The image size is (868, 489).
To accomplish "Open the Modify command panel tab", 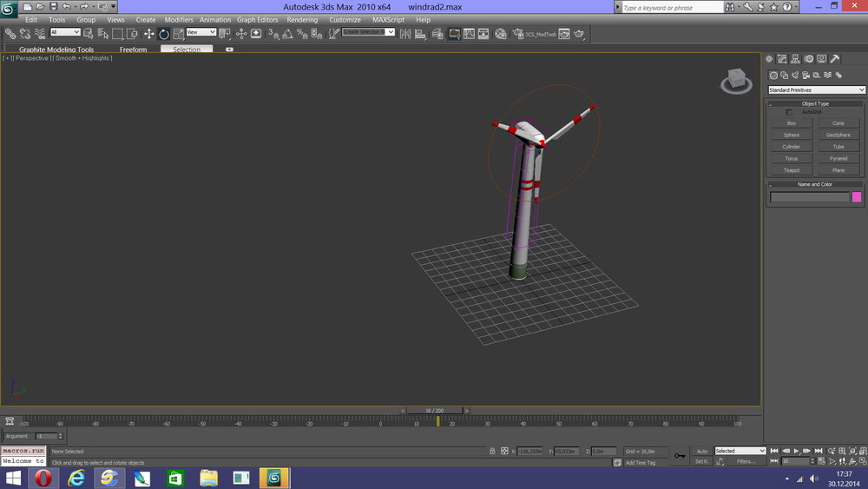I will tap(782, 59).
